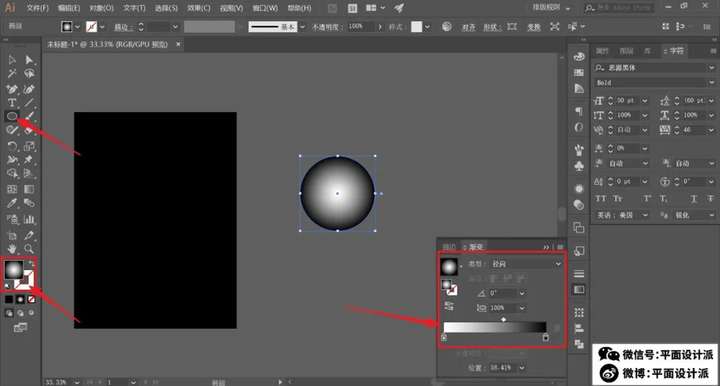Click 对齐 in control bar
Screen dimensions: 720x386
468,28
